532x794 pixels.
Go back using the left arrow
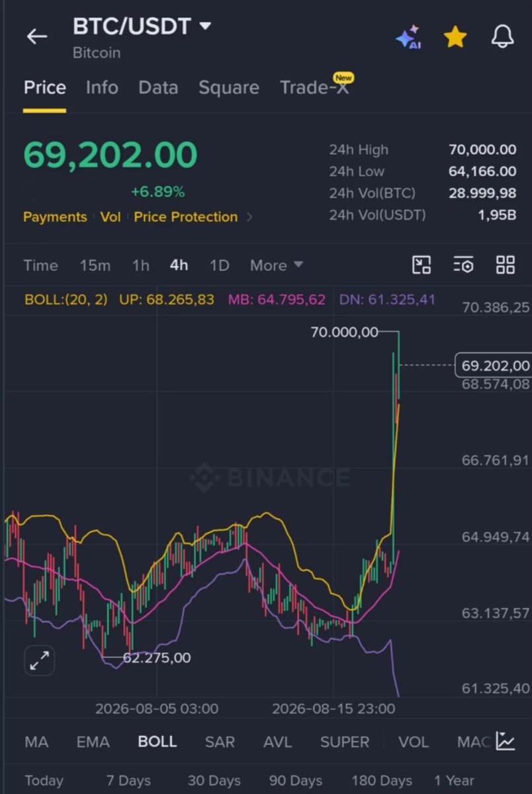coord(37,36)
